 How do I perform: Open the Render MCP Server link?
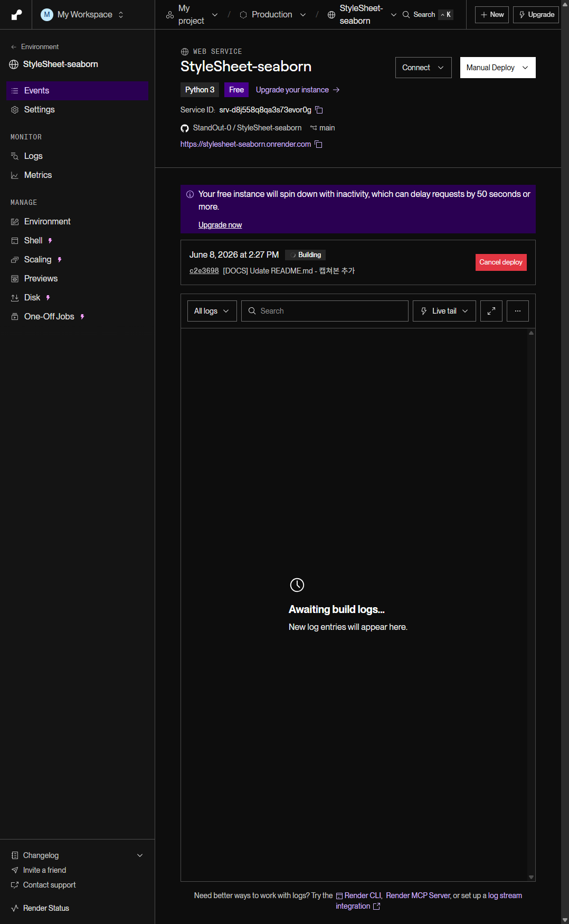click(x=418, y=895)
